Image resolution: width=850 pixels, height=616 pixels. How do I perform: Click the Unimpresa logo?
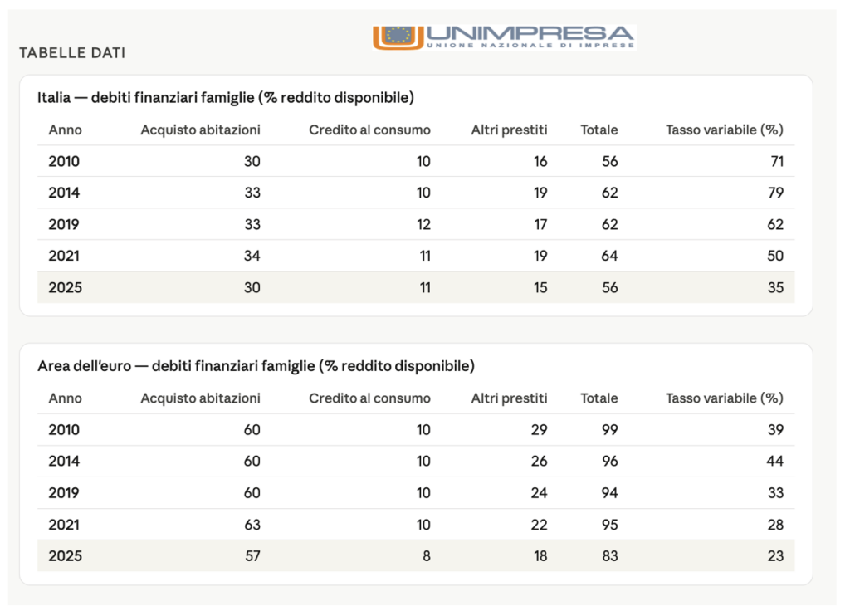coord(504,37)
